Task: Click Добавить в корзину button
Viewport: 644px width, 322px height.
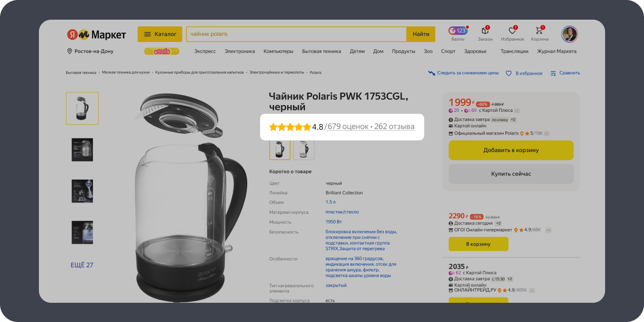Action: 511,150
